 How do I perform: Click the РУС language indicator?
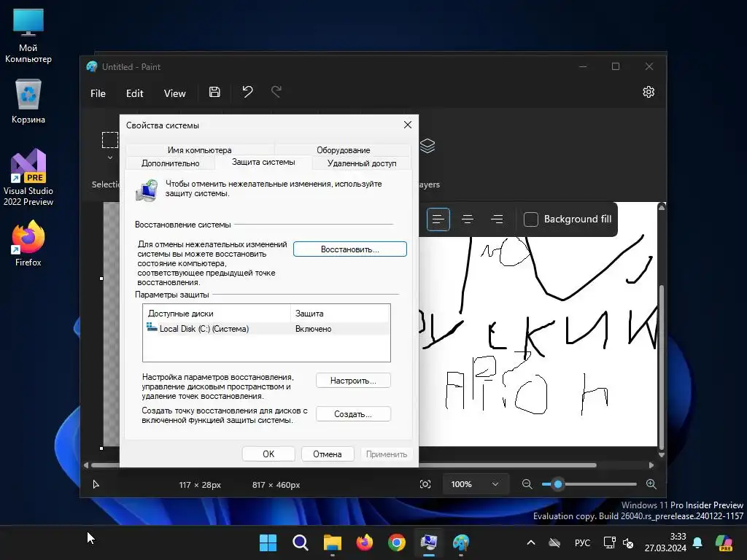[x=582, y=542]
